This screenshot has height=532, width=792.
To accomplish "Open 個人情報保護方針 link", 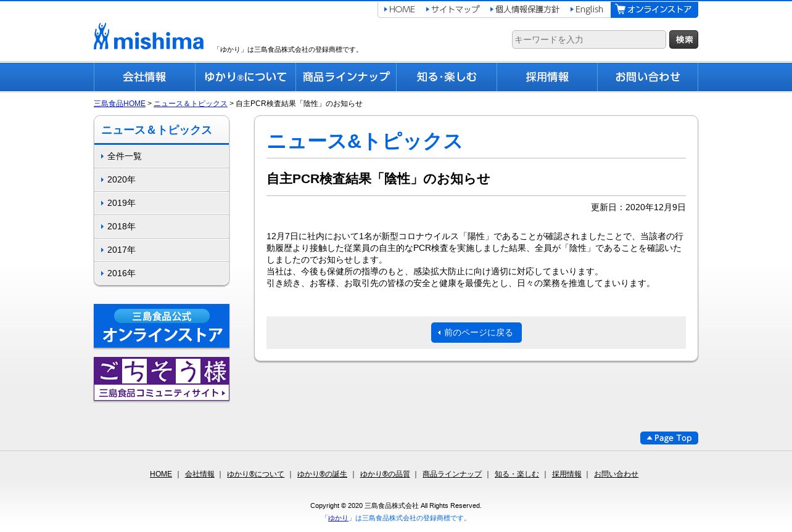I will click(525, 9).
